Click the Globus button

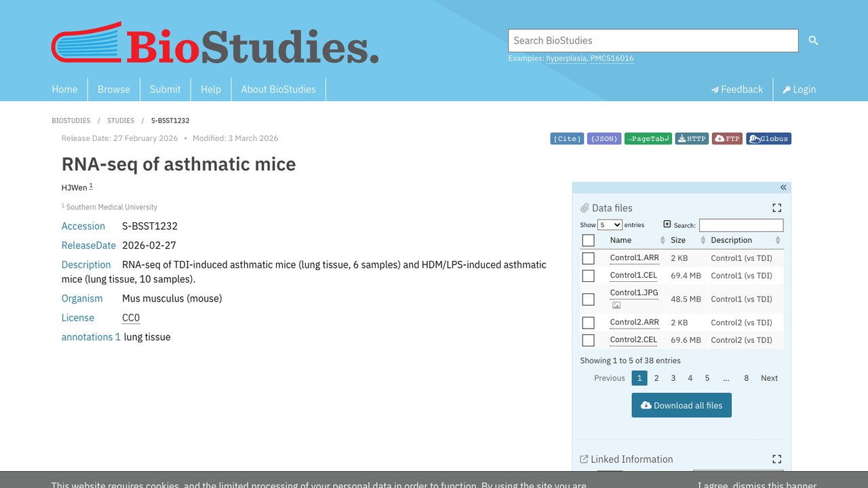click(x=769, y=139)
